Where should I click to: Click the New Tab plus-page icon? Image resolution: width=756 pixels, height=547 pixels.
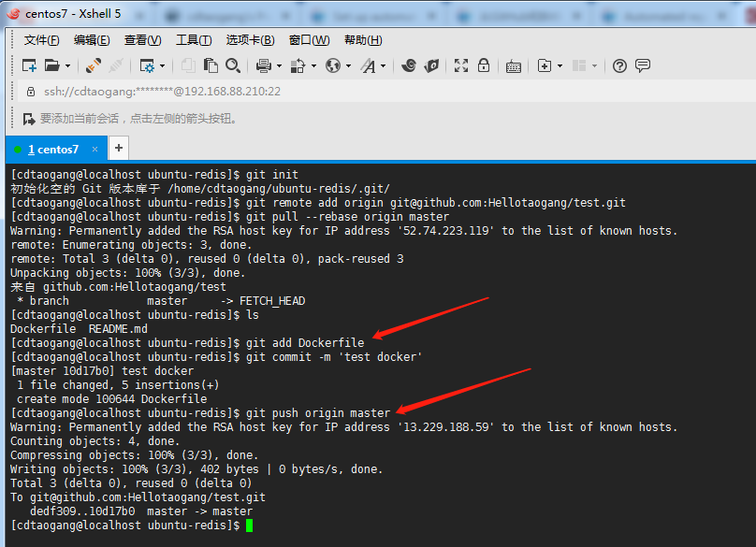click(x=545, y=65)
